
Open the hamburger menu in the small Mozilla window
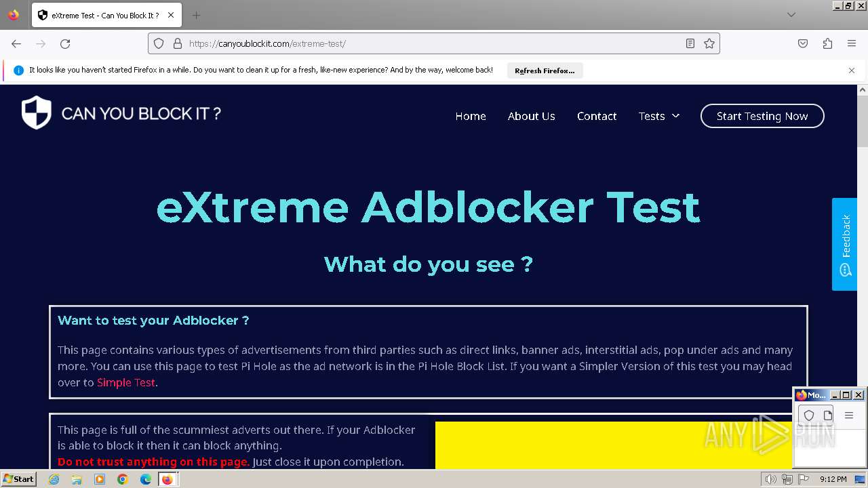click(849, 415)
